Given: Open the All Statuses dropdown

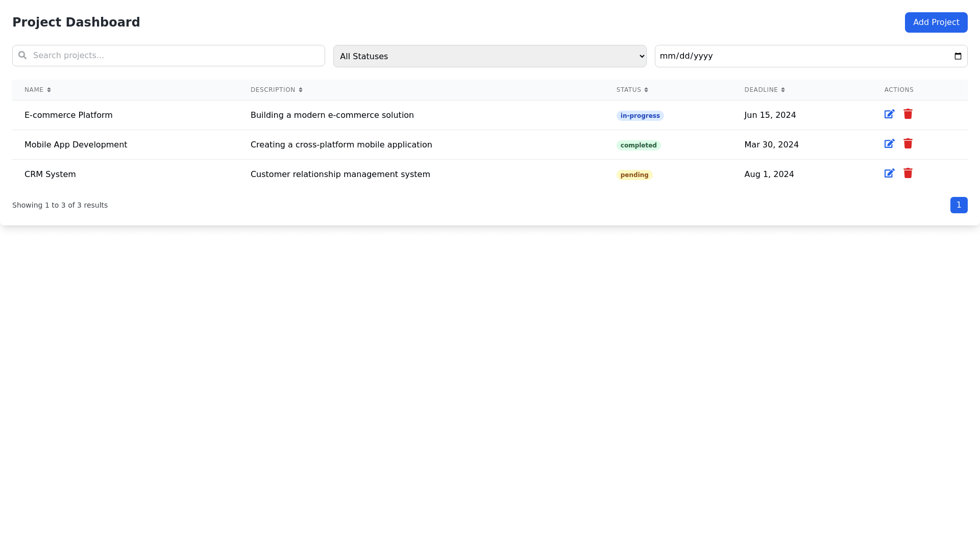Looking at the screenshot, I should point(489,56).
